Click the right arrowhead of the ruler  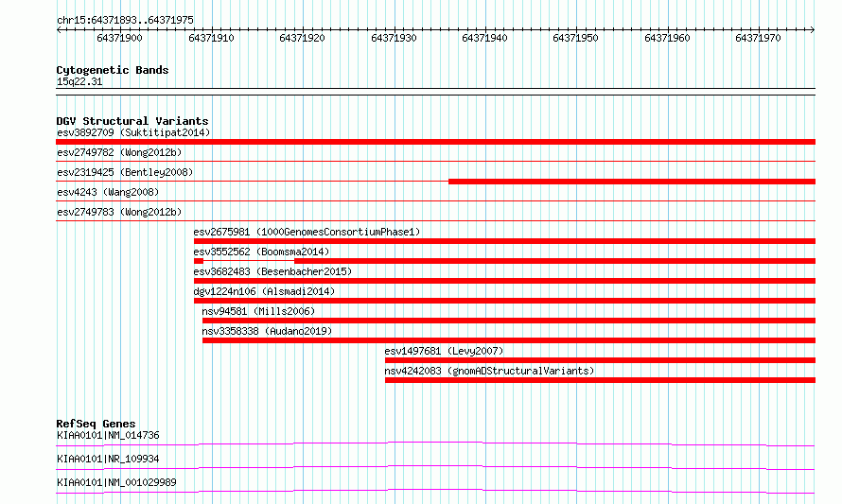[812, 29]
